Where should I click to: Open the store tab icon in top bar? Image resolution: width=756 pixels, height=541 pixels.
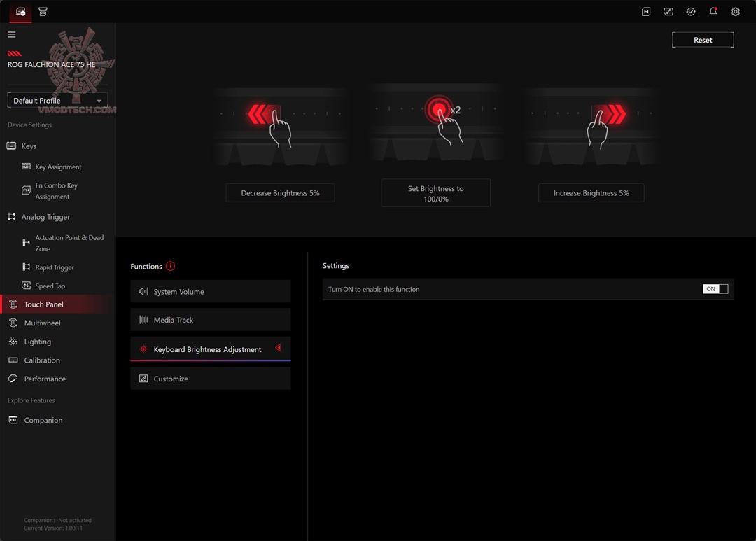click(x=43, y=12)
